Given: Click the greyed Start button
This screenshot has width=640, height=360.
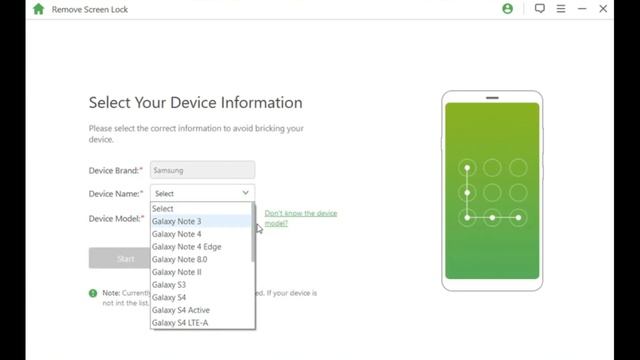Looking at the screenshot, I should click(x=120, y=258).
